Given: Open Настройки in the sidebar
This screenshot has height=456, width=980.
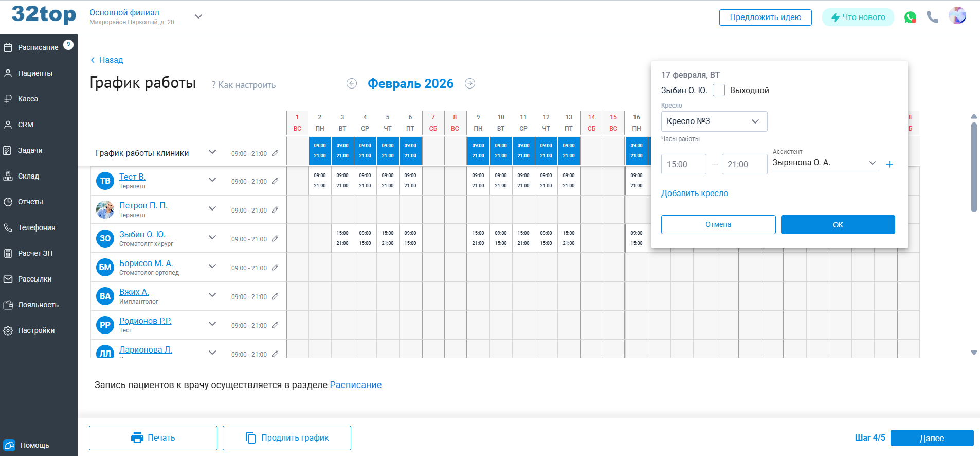Looking at the screenshot, I should pos(36,330).
